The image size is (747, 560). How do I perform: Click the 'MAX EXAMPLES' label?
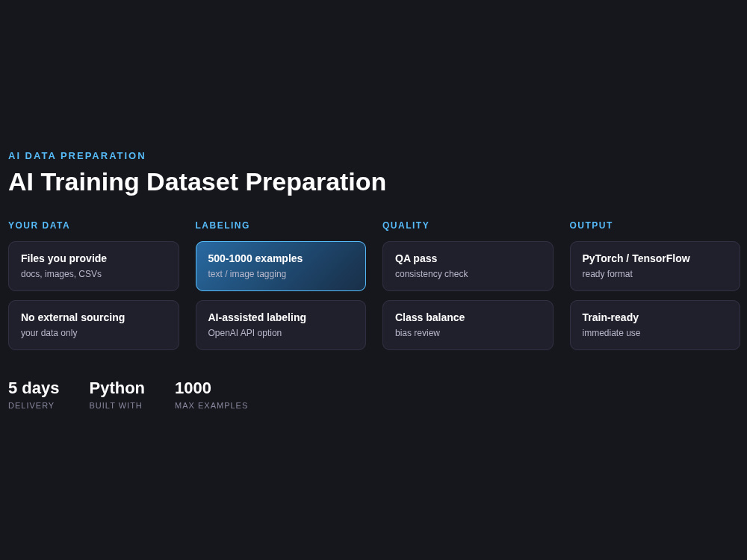point(211,405)
